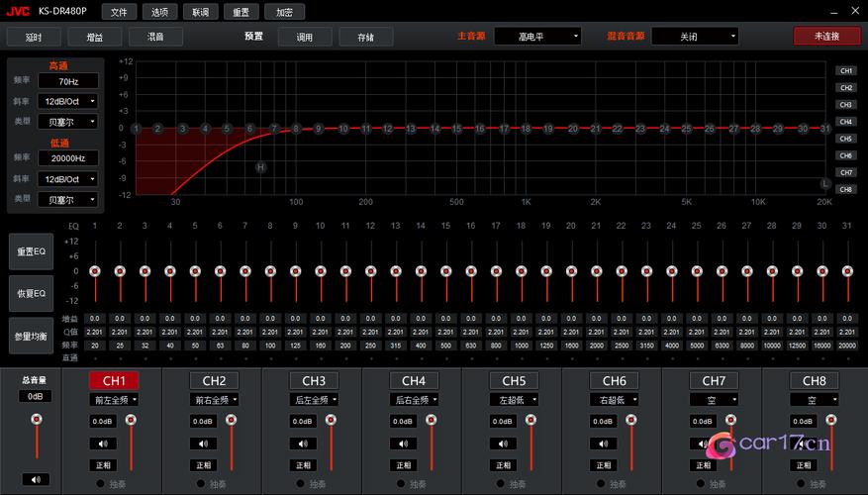This screenshot has height=495, width=868.
Task: Mute CH2 using its speaker icon
Action: pyautogui.click(x=203, y=444)
